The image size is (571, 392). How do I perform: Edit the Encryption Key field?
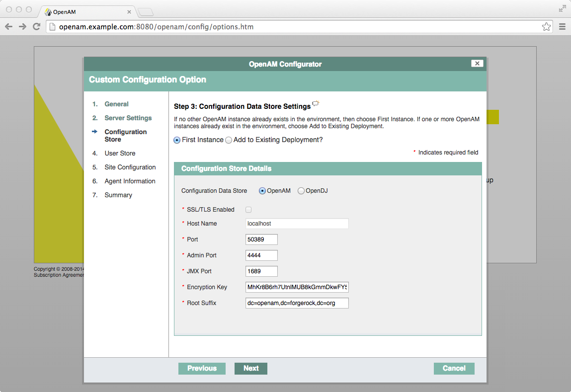click(x=297, y=287)
